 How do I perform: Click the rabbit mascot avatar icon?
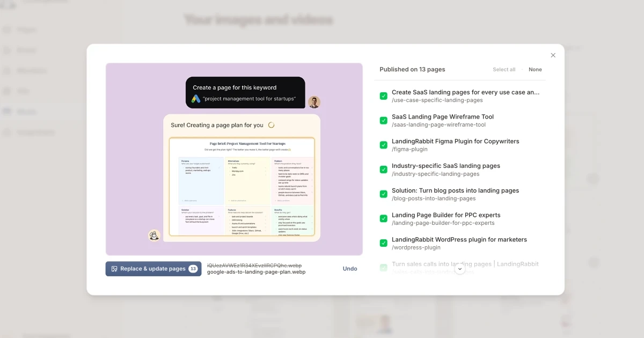point(154,235)
